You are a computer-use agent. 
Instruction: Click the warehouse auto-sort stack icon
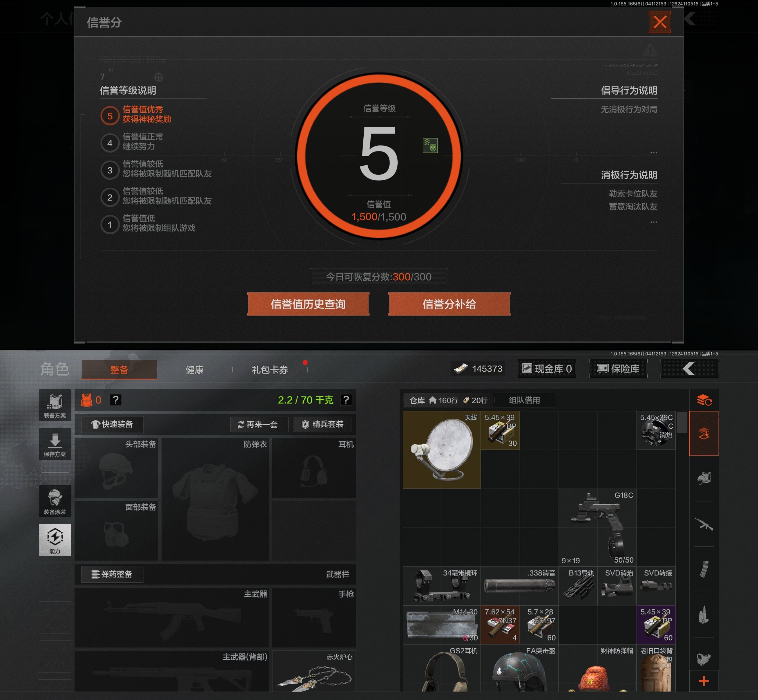704,400
